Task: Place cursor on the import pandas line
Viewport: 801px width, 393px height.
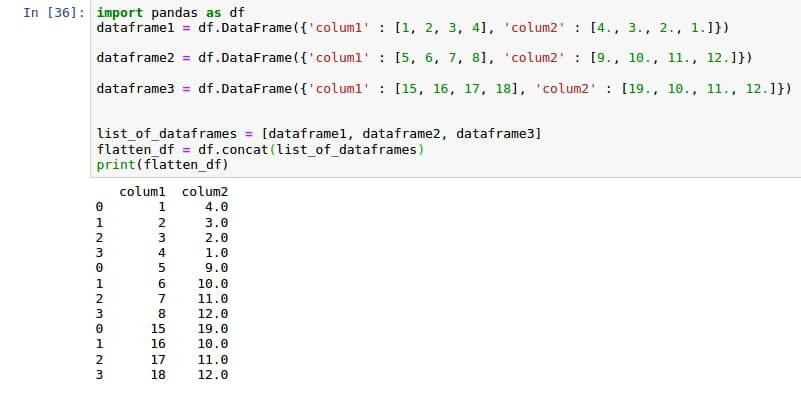Action: tap(171, 13)
